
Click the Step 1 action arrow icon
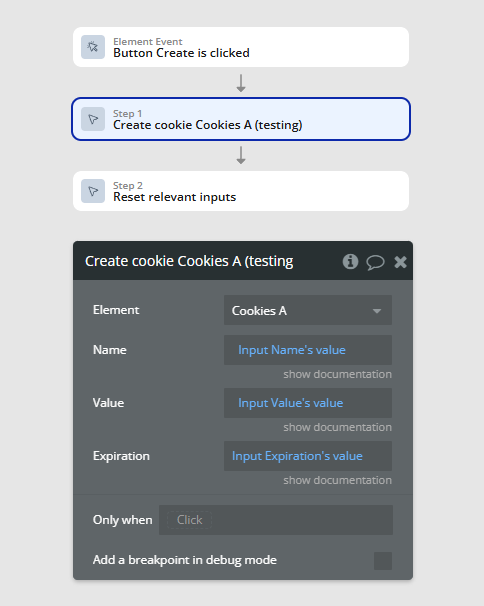[93, 119]
